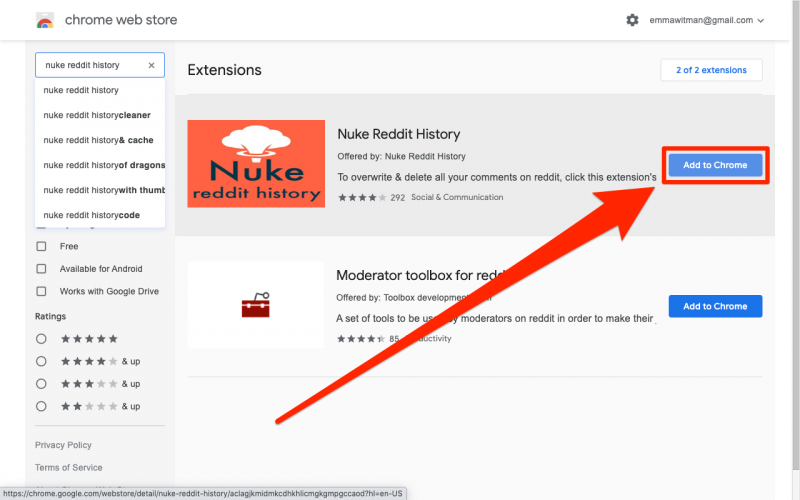Open the Privacy Policy link
The width and height of the screenshot is (800, 500).
point(63,445)
